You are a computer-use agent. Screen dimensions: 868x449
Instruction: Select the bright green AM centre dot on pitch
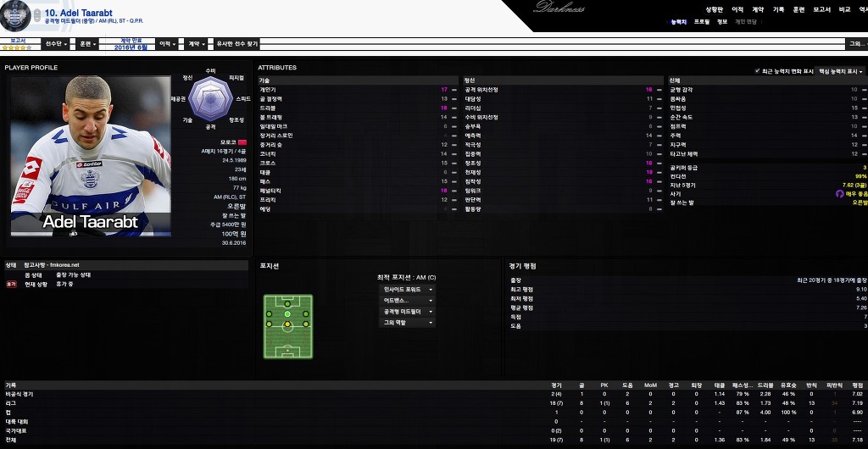pos(287,314)
